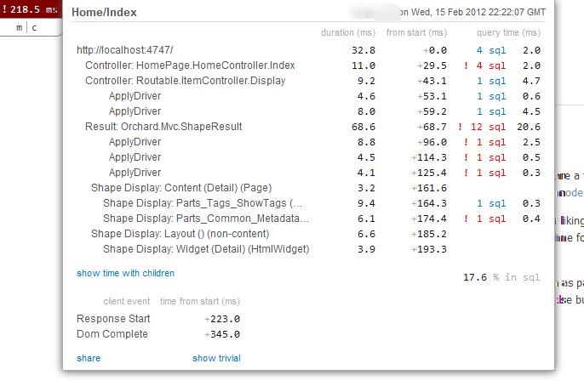Click the "share" link
The height and width of the screenshot is (392, 584).
tap(88, 358)
